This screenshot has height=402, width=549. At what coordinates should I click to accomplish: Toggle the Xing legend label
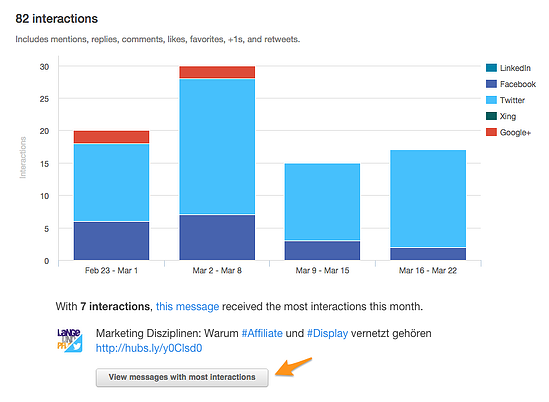[x=508, y=116]
